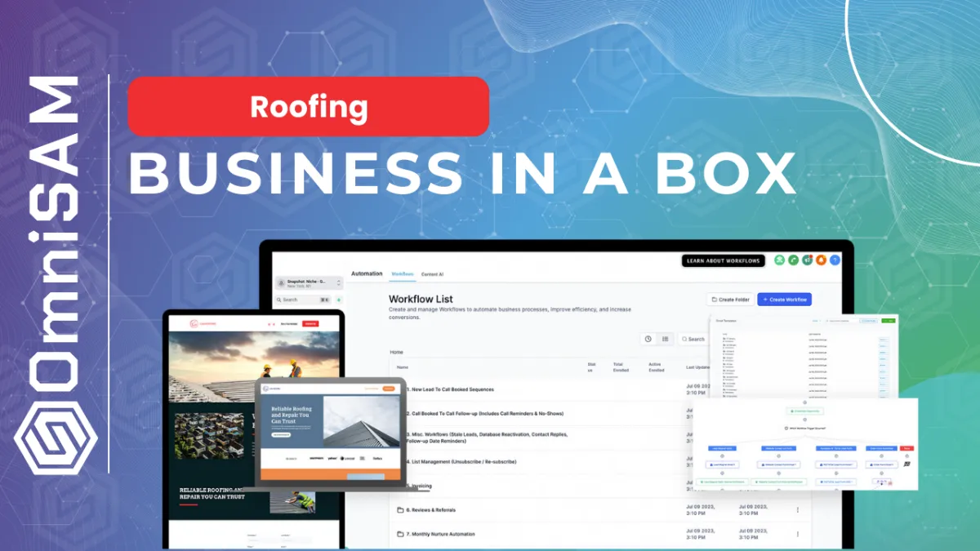Viewport: 980px width, 551px height.
Task: Open three-dot menu for Monthly Nurture Automation row
Action: click(798, 534)
